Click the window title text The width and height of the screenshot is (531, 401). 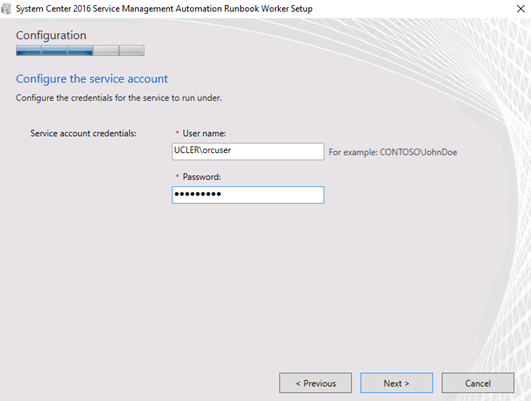(x=164, y=9)
